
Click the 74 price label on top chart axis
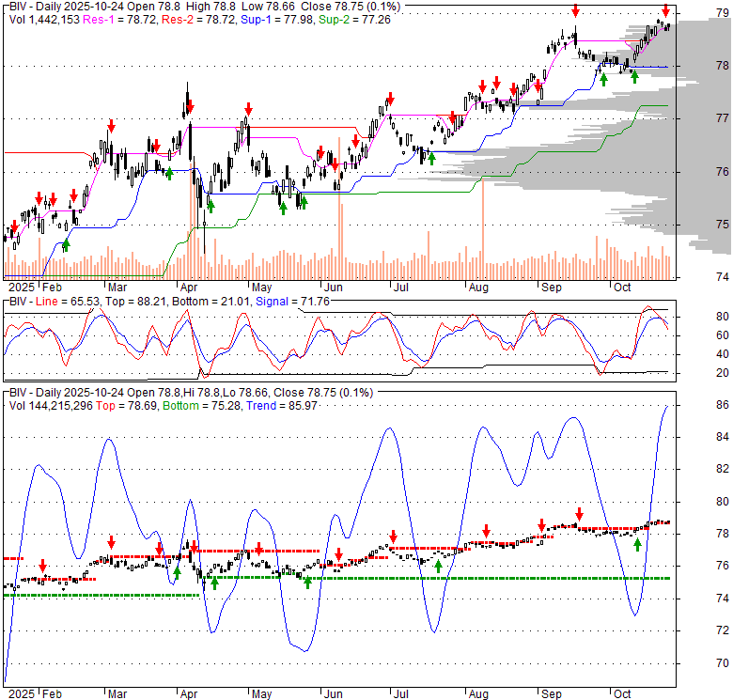(723, 277)
